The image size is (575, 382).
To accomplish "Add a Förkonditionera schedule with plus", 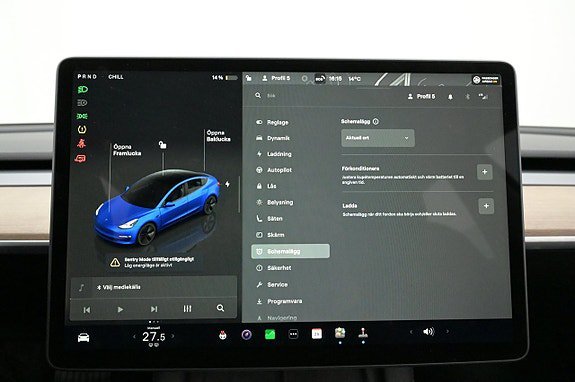I will tap(484, 172).
